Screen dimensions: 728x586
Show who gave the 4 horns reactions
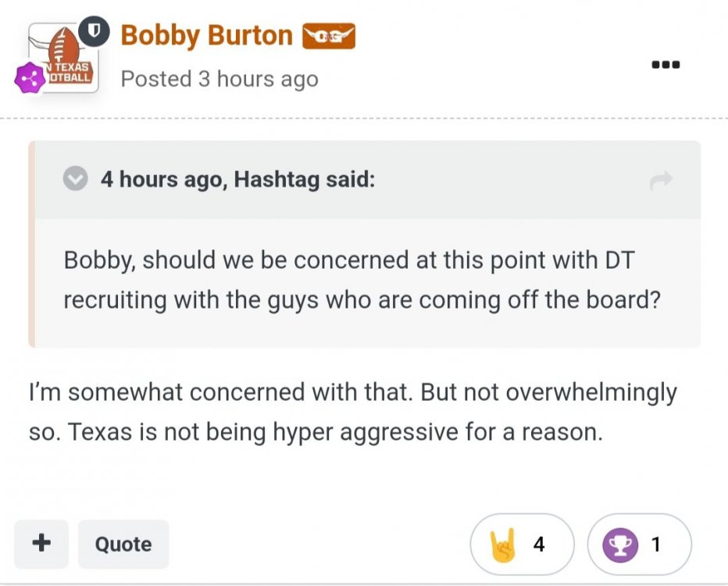coord(539,545)
